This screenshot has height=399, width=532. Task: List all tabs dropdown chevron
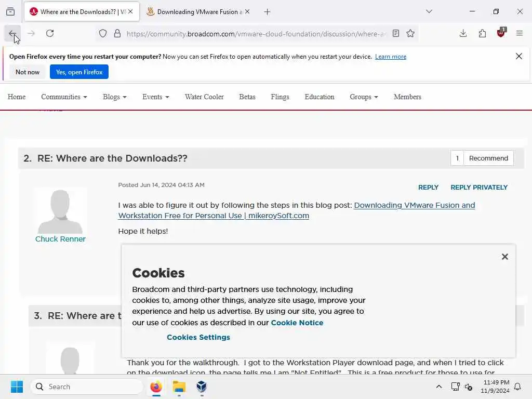[x=429, y=11]
